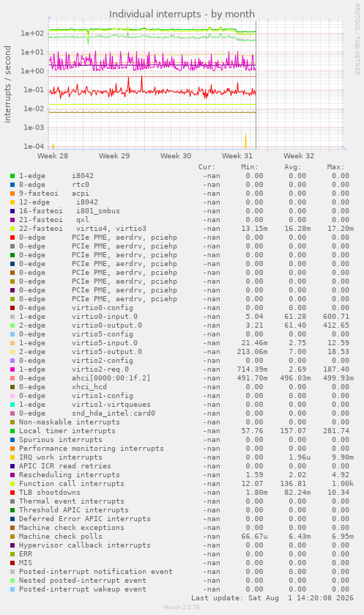Click the magenta swatch for virtio2-req.0
The image size is (364, 615).
pos(12,369)
